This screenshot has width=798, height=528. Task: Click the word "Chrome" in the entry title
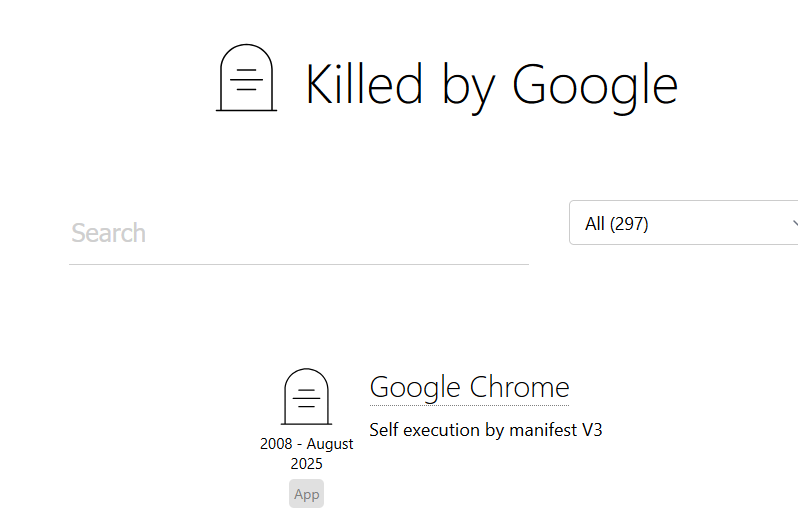(520, 387)
